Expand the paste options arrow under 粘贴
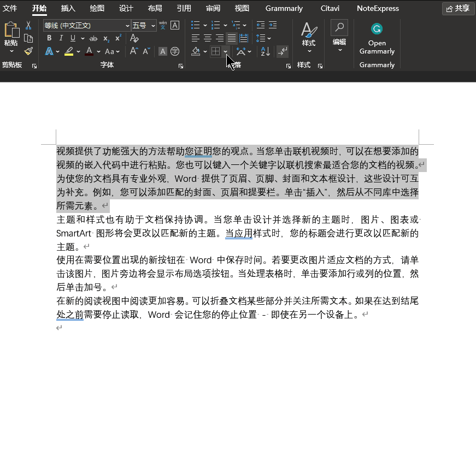476x450 pixels. [x=11, y=51]
